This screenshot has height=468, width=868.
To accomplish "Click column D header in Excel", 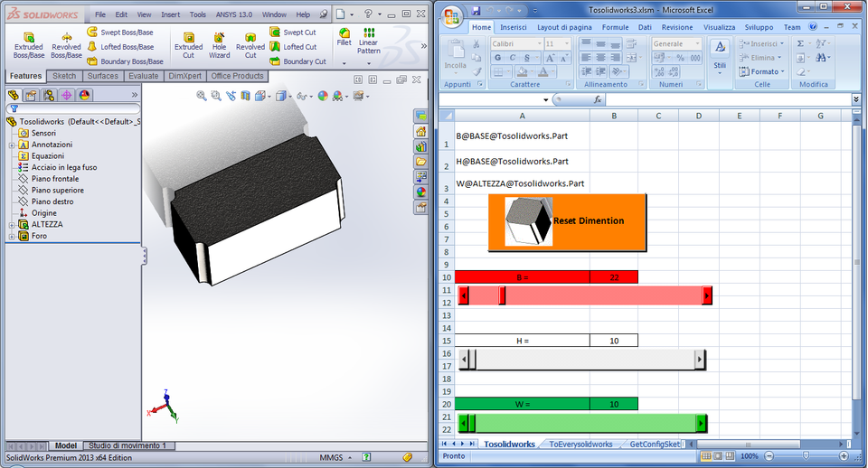I will point(699,116).
